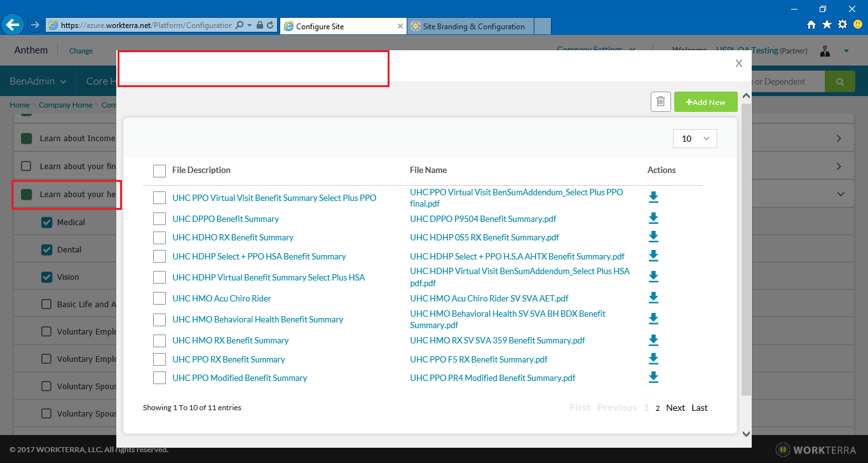
Task: Download UHC HDHP Select + PPO HSA file
Action: 653,256
